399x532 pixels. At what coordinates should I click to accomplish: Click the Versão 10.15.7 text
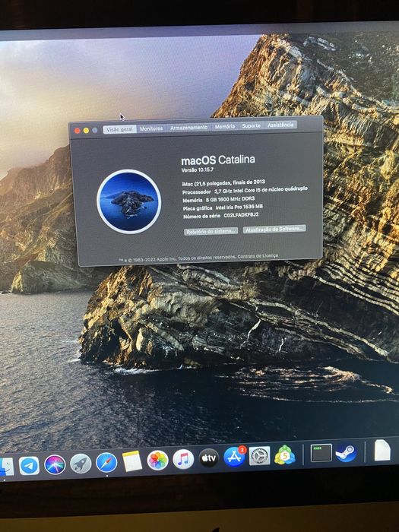(198, 170)
